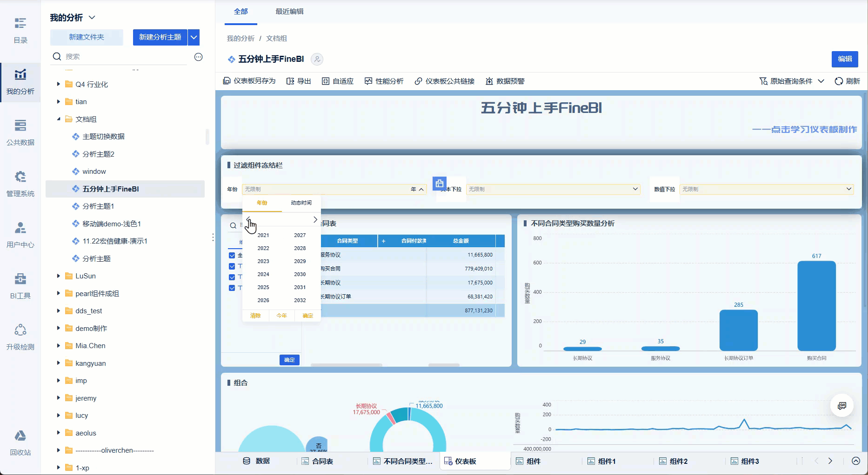Image resolution: width=868 pixels, height=475 pixels.
Task: Click 自适应 in the dashboard toolbar
Action: pyautogui.click(x=338, y=81)
